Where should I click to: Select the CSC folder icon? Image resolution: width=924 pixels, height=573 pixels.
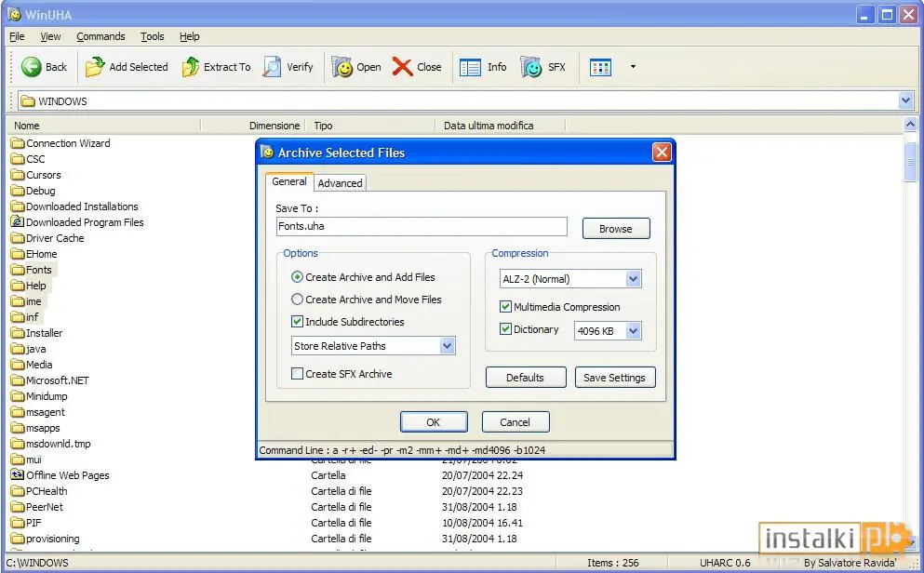pos(18,159)
